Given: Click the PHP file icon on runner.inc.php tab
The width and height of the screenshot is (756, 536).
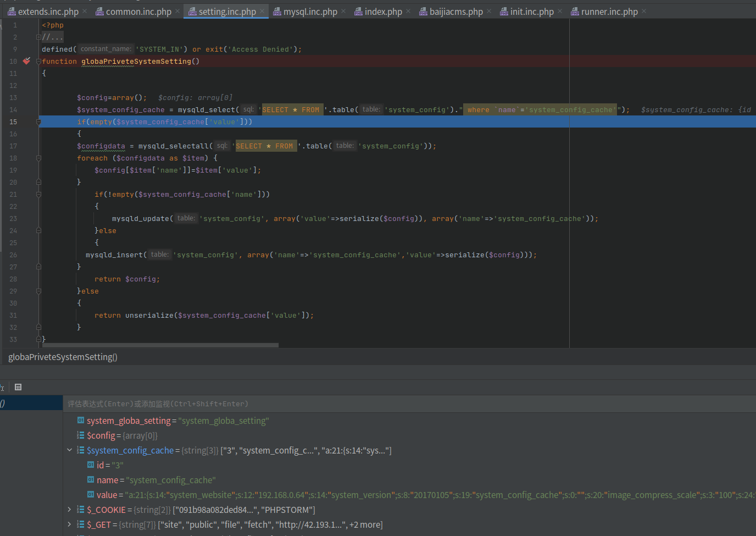Looking at the screenshot, I should [x=575, y=12].
